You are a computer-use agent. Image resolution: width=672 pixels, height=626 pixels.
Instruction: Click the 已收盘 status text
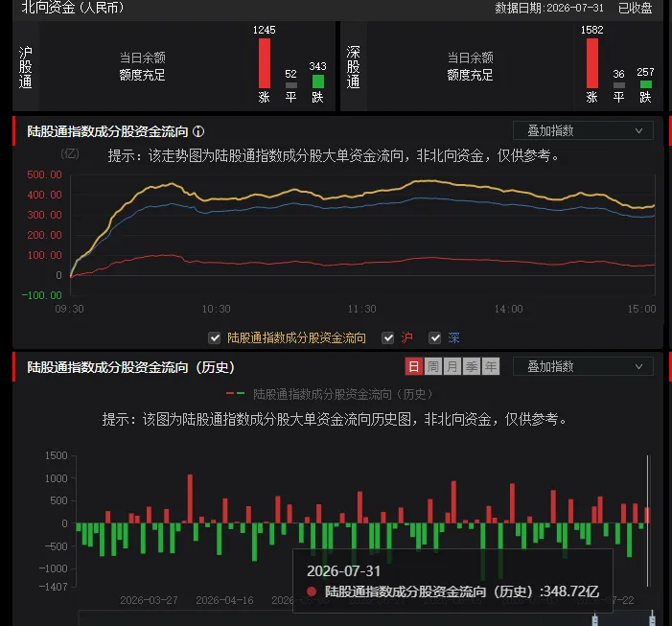tap(636, 8)
